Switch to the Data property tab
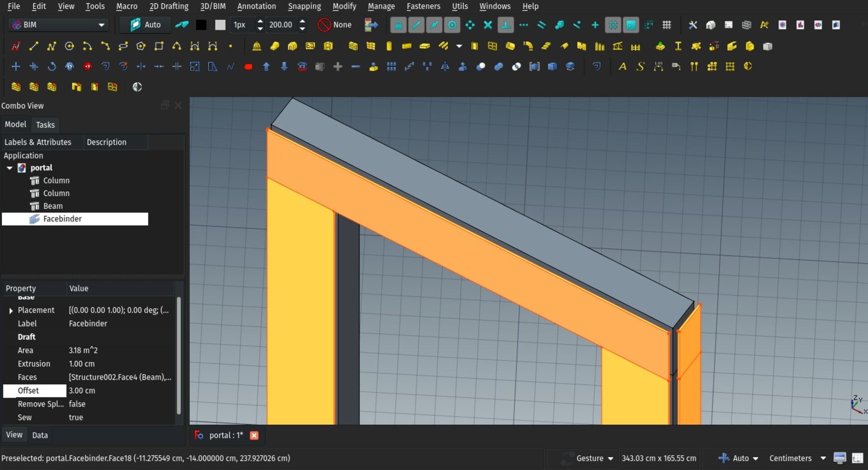This screenshot has height=470, width=868. tap(40, 435)
